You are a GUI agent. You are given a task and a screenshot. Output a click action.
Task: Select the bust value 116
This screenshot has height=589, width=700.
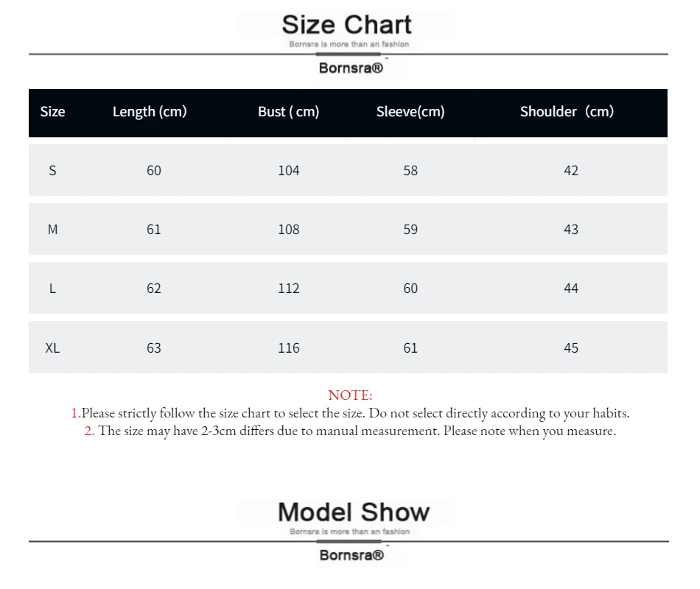pos(288,348)
